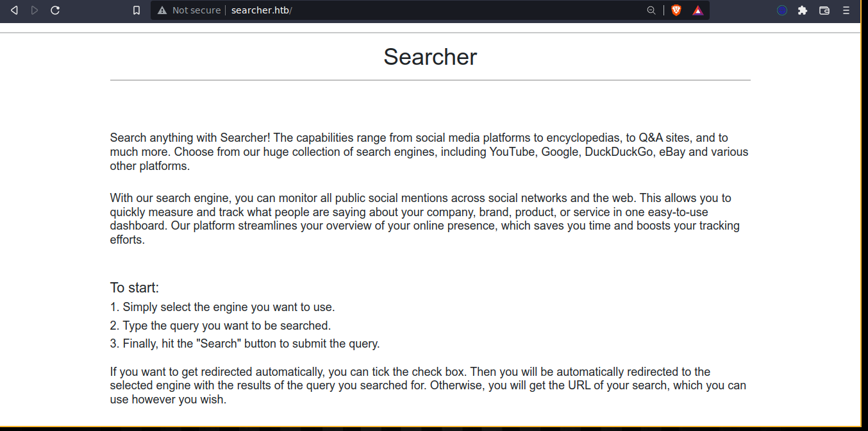Click the "redirected automatically" paragraph
This screenshot has height=431, width=868.
pyautogui.click(x=428, y=385)
